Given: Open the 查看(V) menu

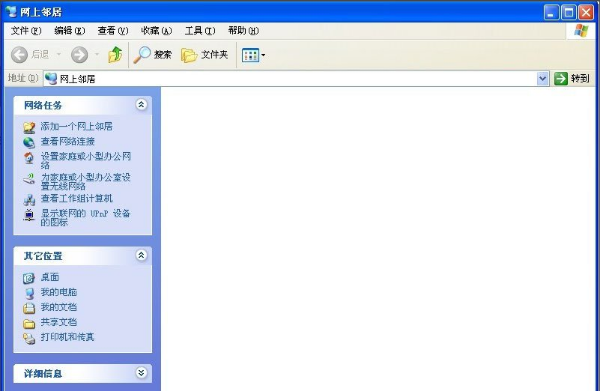Looking at the screenshot, I should [x=113, y=31].
